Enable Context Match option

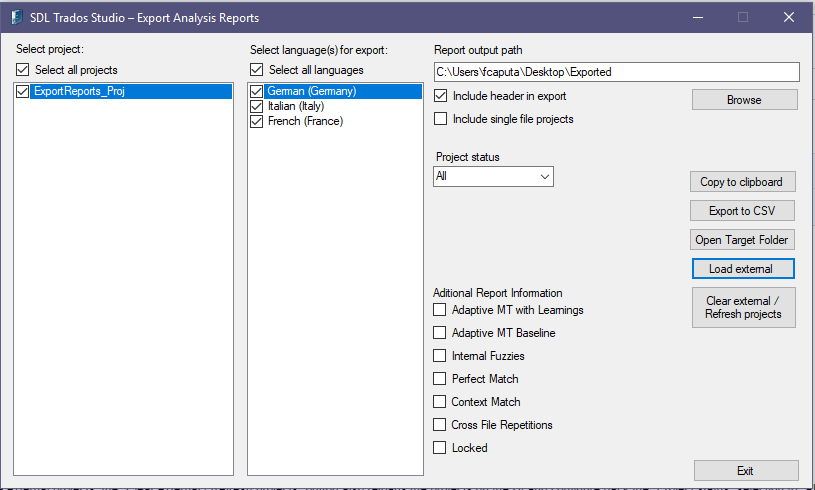tap(440, 402)
